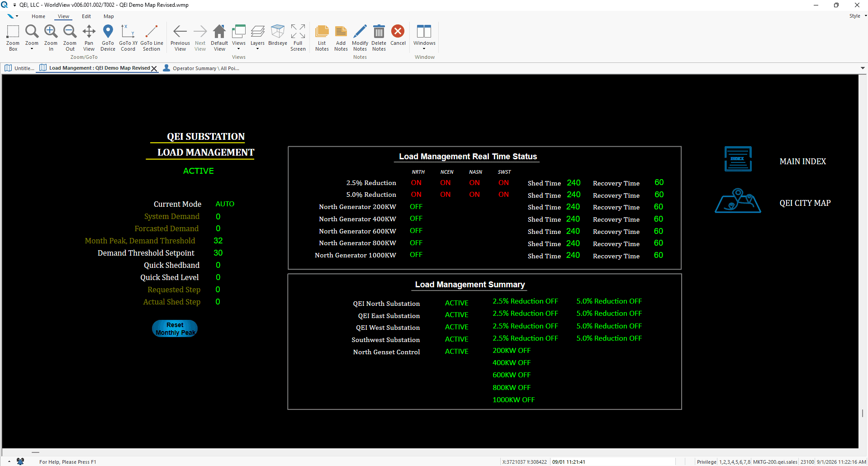
Task: Toggle North Generator 800KW OFF status
Action: tap(416, 243)
